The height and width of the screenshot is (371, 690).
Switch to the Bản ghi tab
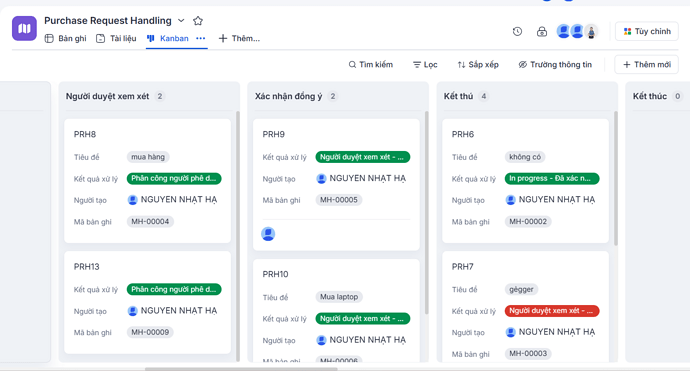click(x=66, y=38)
